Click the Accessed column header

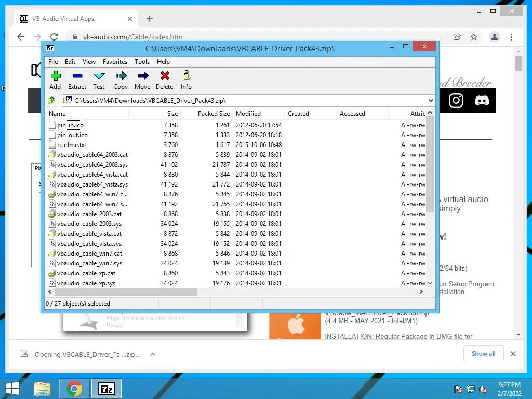pyautogui.click(x=362, y=114)
